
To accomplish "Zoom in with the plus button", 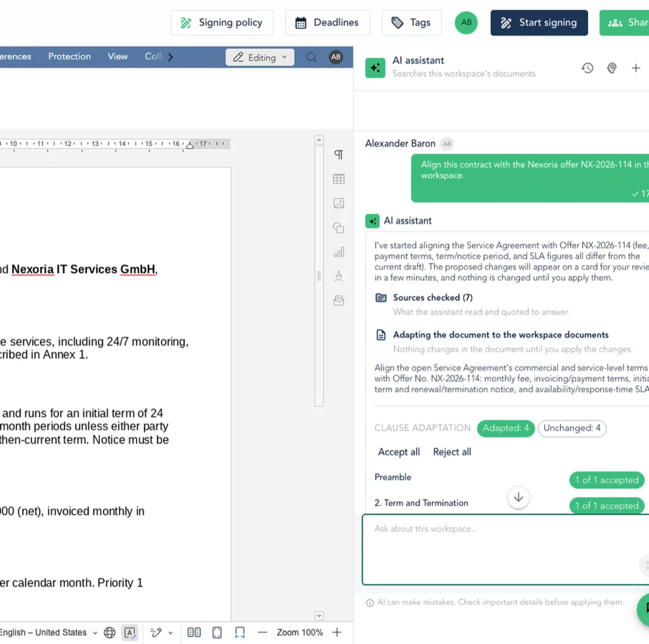I will (337, 632).
